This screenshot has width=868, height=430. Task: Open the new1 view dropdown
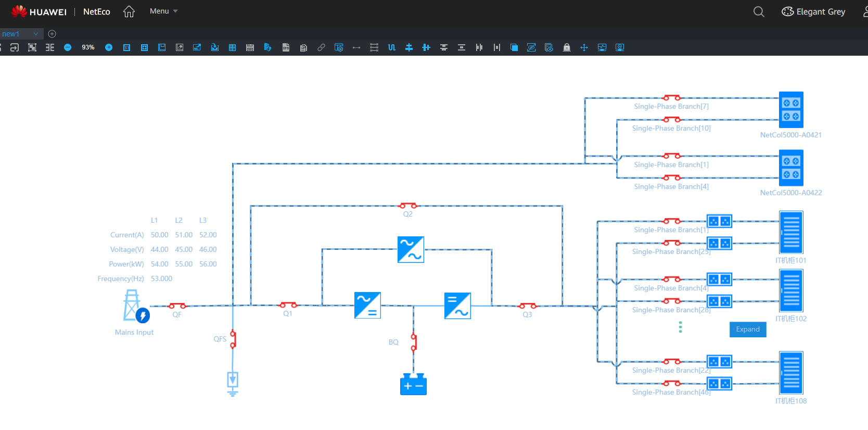click(x=36, y=34)
